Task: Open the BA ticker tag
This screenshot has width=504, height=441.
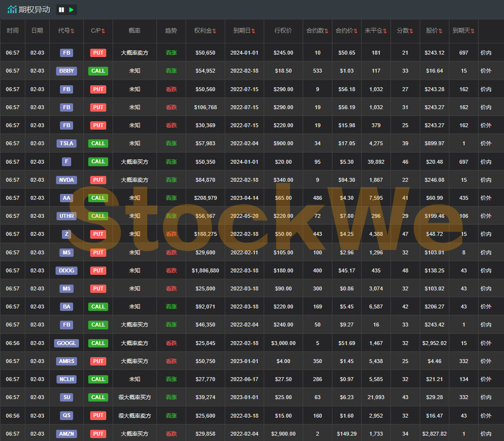Action: (67, 307)
